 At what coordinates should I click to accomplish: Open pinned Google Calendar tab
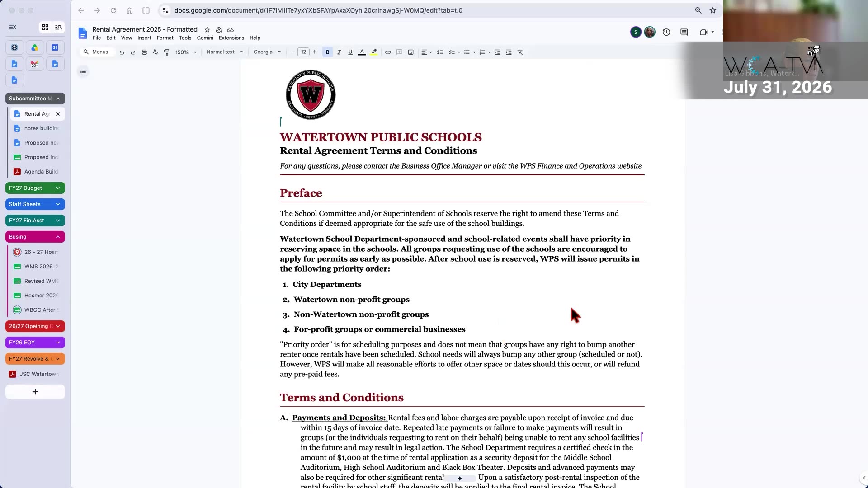[55, 47]
